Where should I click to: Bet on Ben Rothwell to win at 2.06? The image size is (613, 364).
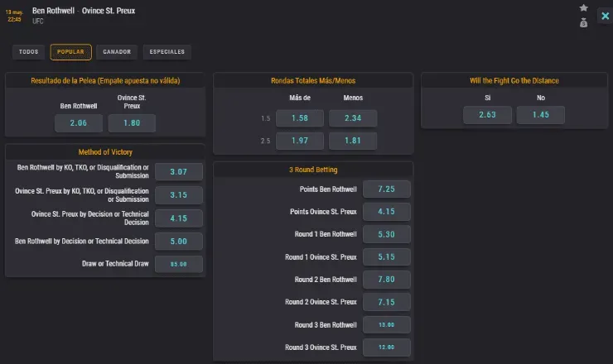tap(79, 123)
